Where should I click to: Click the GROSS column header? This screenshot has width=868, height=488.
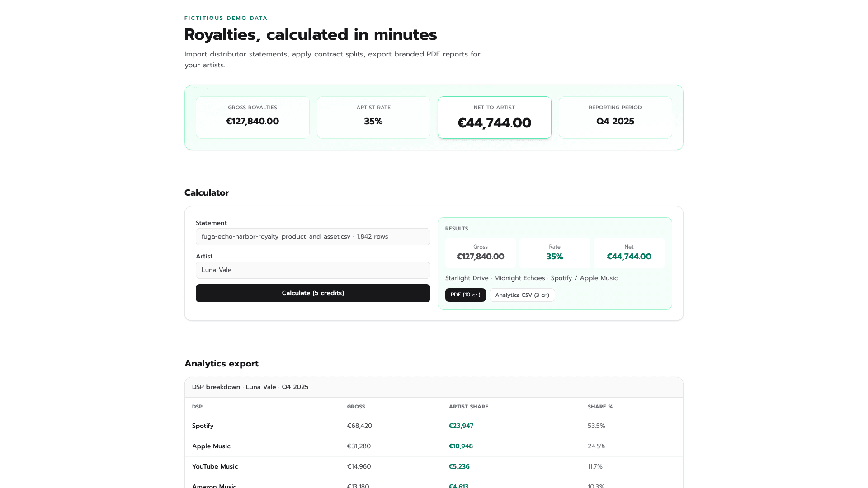click(x=356, y=407)
